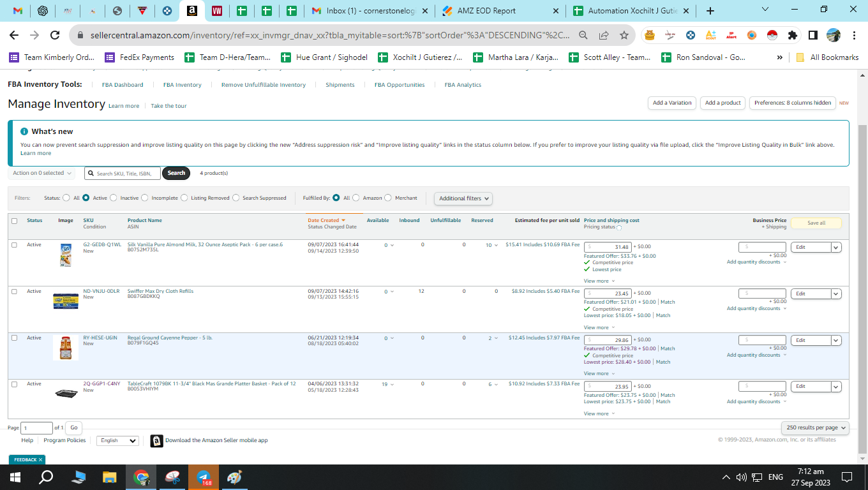This screenshot has width=868, height=490.
Task: Open the English language dropdown
Action: (x=118, y=440)
